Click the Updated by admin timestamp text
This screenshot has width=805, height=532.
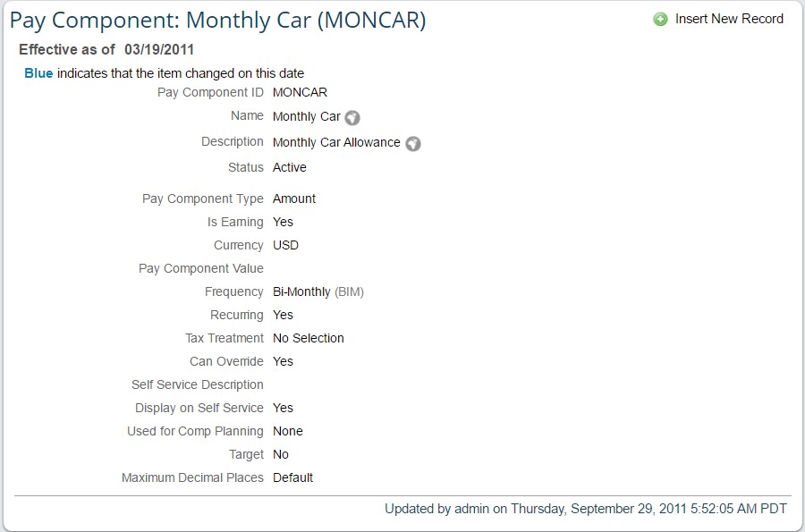(x=586, y=509)
